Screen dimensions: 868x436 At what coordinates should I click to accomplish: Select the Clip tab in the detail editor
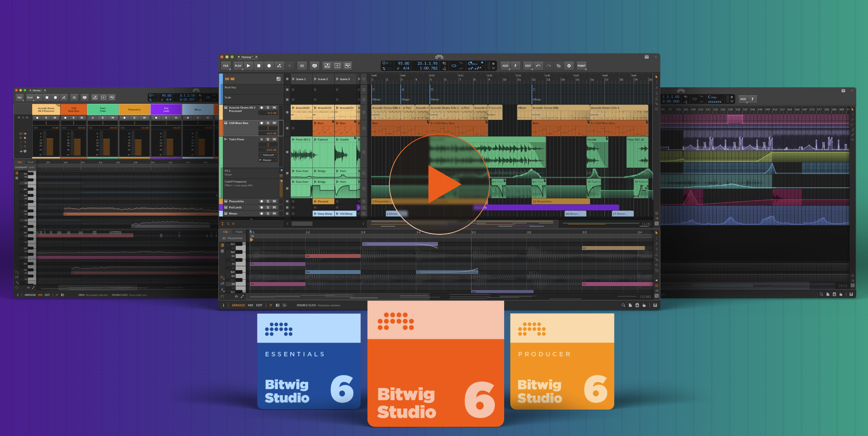(x=226, y=232)
